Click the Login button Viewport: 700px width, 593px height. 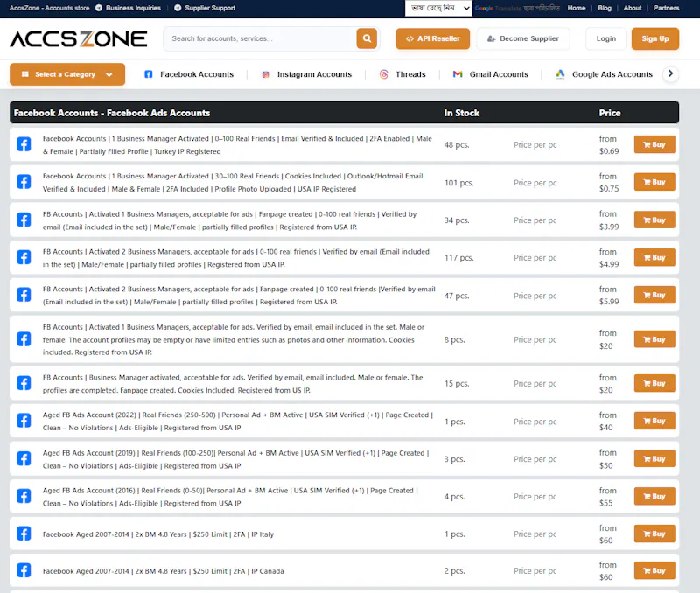point(605,38)
